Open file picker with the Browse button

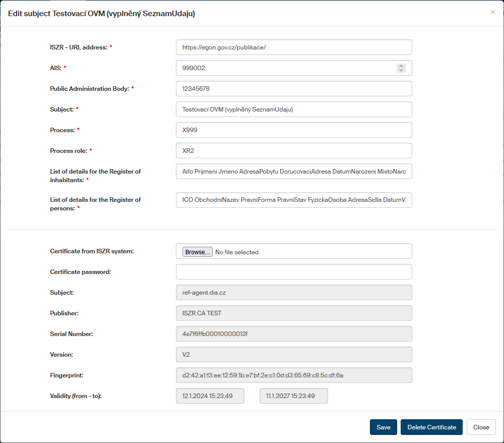tap(197, 251)
